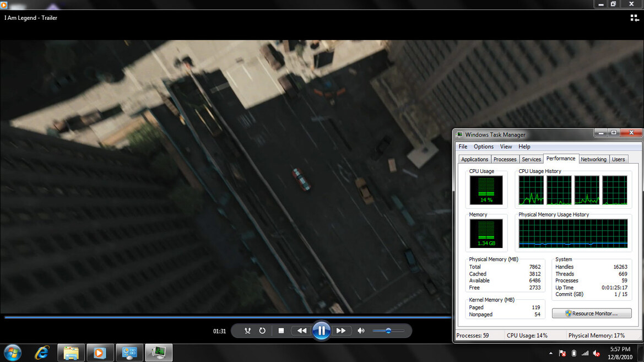Toggle shuffle in the media player
Image resolution: width=644 pixels, height=362 pixels.
tap(247, 331)
